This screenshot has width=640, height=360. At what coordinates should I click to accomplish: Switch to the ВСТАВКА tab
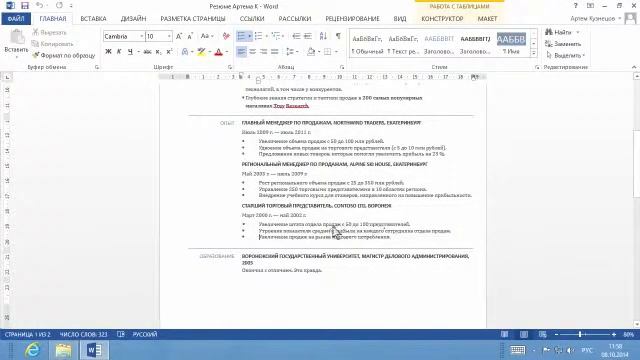point(93,19)
